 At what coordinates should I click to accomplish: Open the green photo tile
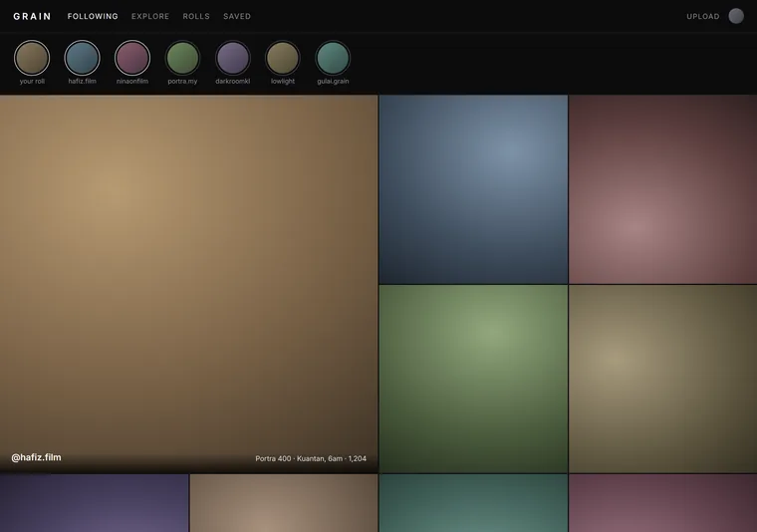click(x=473, y=379)
